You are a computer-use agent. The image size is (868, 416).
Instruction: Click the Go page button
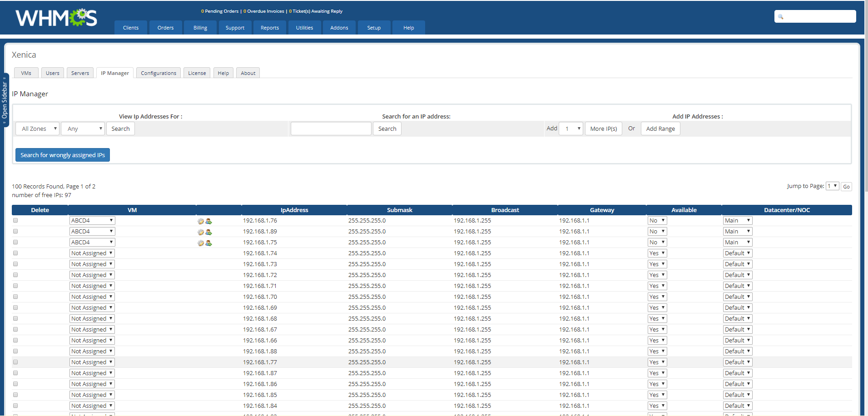click(x=846, y=187)
